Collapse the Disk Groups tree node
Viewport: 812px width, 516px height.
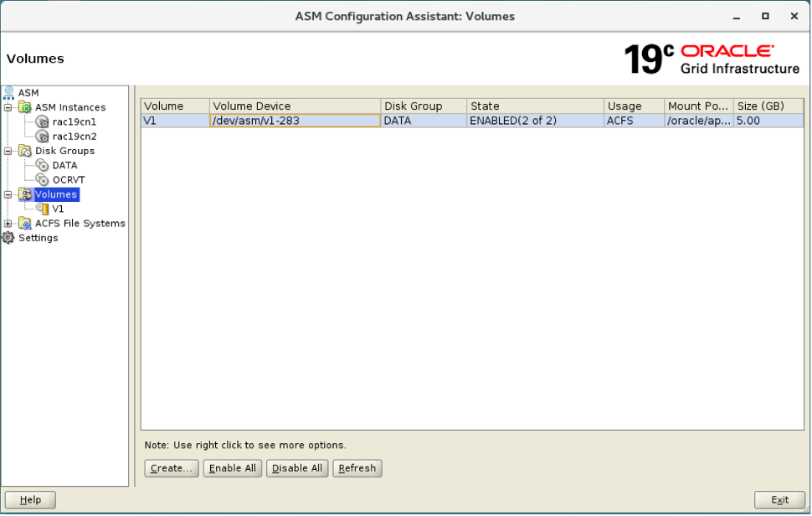click(x=8, y=151)
